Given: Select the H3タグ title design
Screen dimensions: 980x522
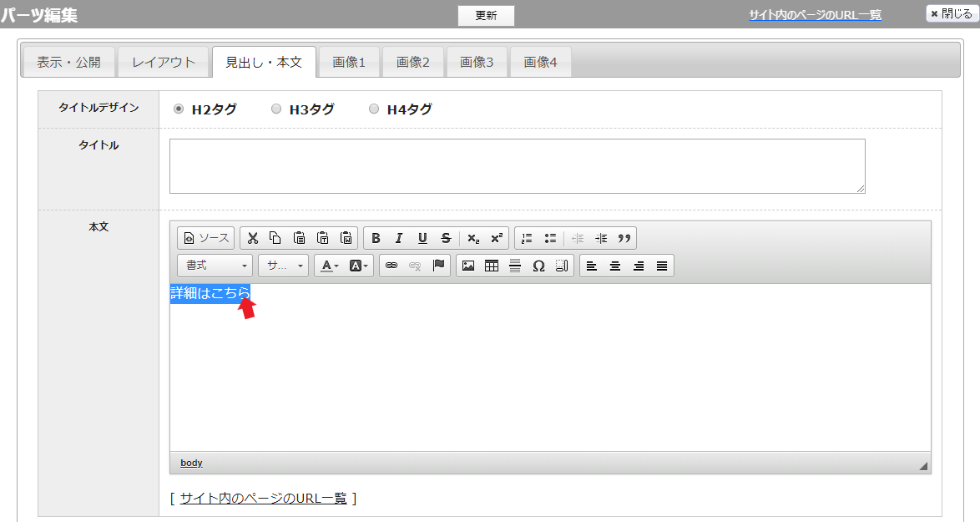Looking at the screenshot, I should click(x=276, y=109).
